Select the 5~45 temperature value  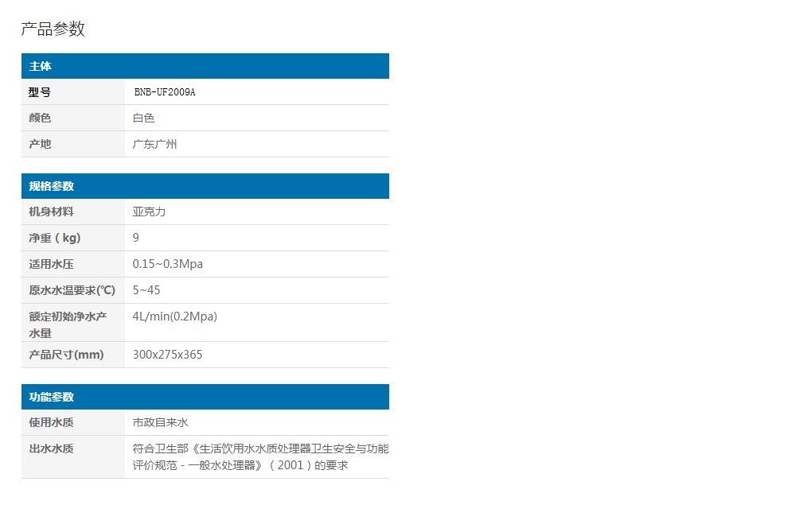tap(146, 290)
